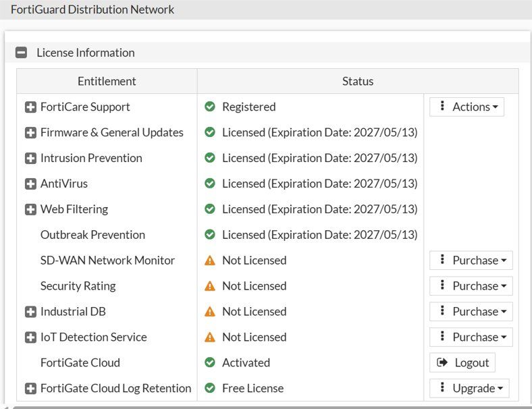Screen dimensions: 532x409
Task: Click green check icon beside Free License
Action: 210,388
